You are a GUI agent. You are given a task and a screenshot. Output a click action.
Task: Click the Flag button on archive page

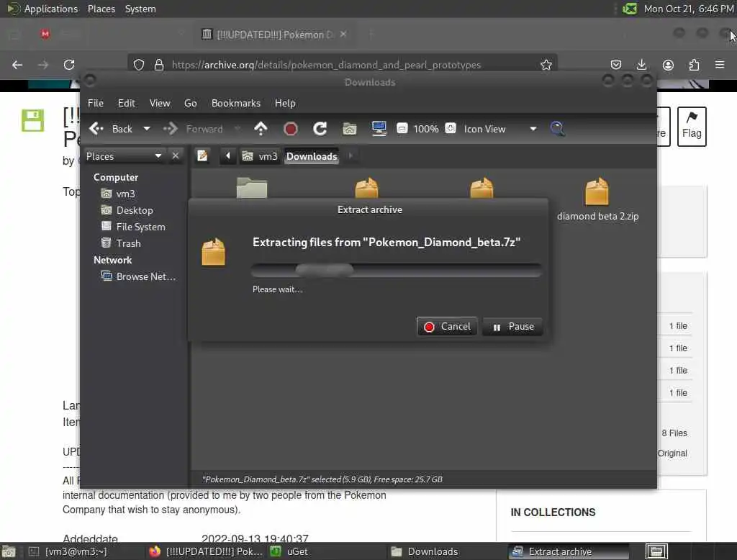point(692,127)
